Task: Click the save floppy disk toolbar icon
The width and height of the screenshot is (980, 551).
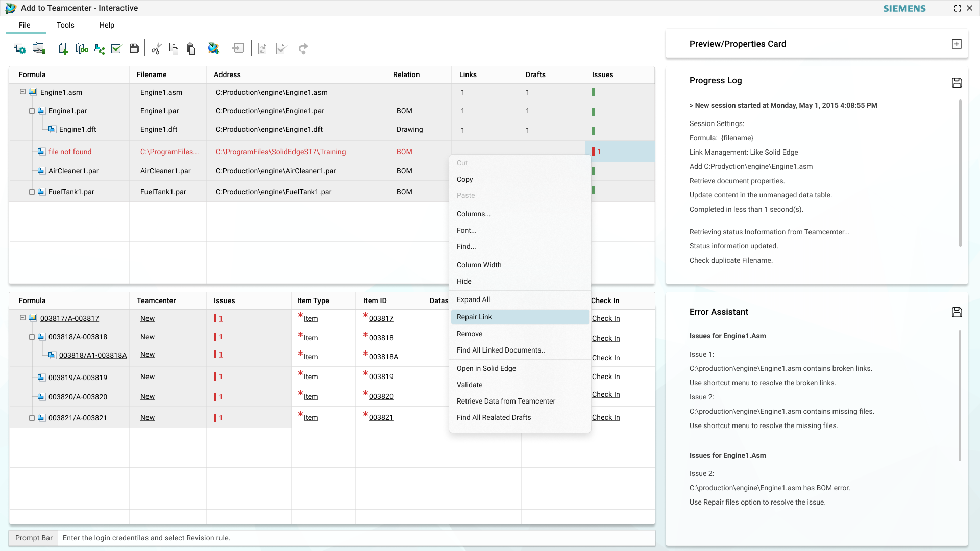Action: click(134, 48)
